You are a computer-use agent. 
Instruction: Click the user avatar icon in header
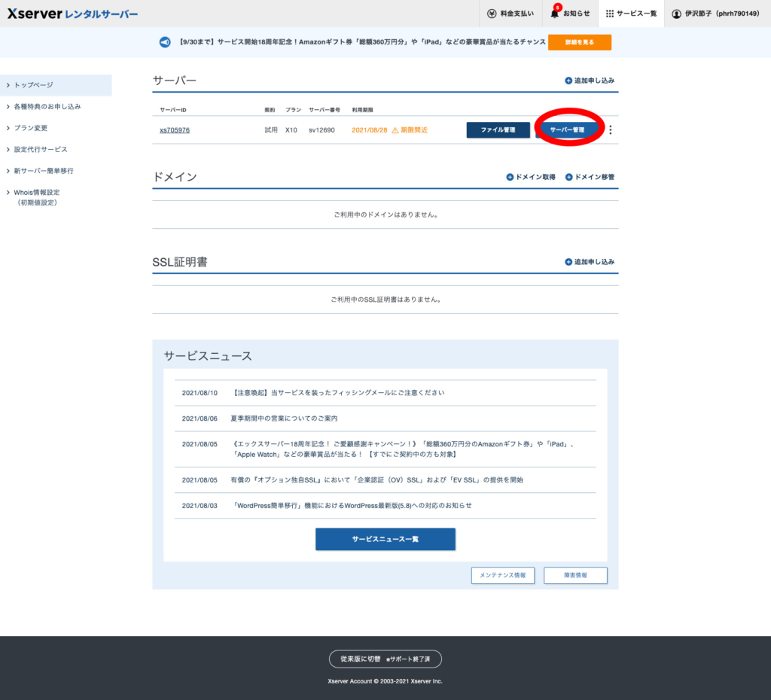click(x=677, y=14)
